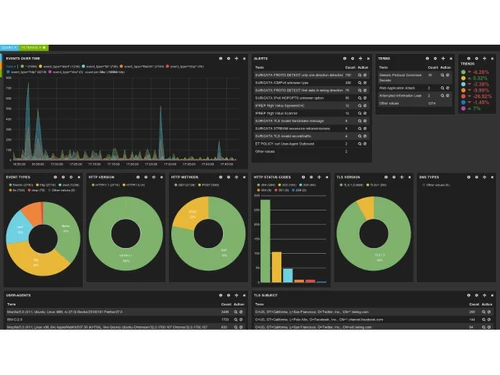Image resolution: width=500 pixels, height=375 pixels.
Task: Toggle yellow POST legend entry in HTTP Methods
Action: pyautogui.click(x=208, y=185)
